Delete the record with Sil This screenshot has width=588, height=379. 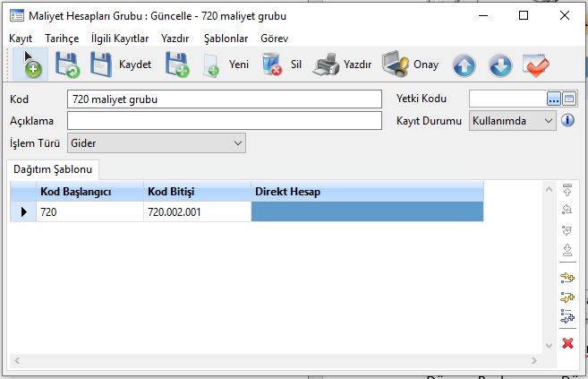point(272,65)
